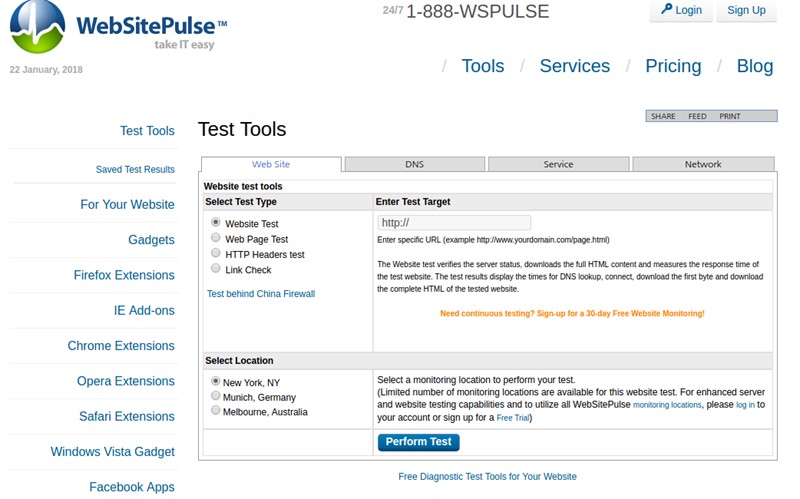Open the Login button

[681, 10]
